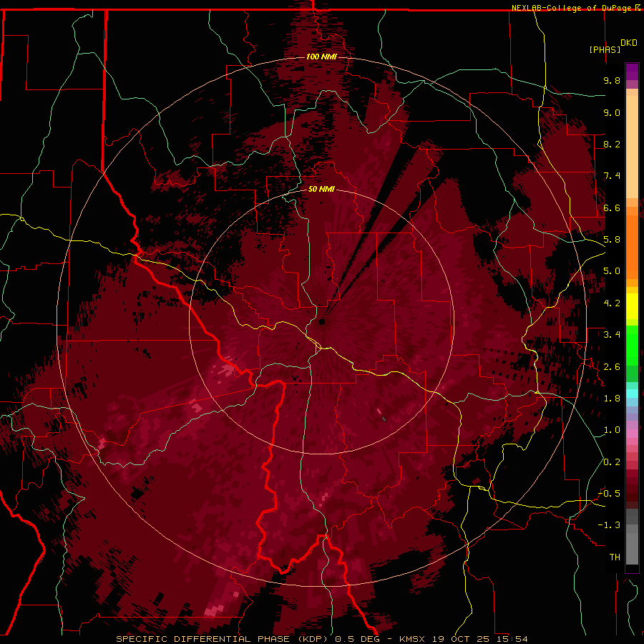The height and width of the screenshot is (644, 644).
Task: Click the 6.6 legend value
Action: [612, 208]
